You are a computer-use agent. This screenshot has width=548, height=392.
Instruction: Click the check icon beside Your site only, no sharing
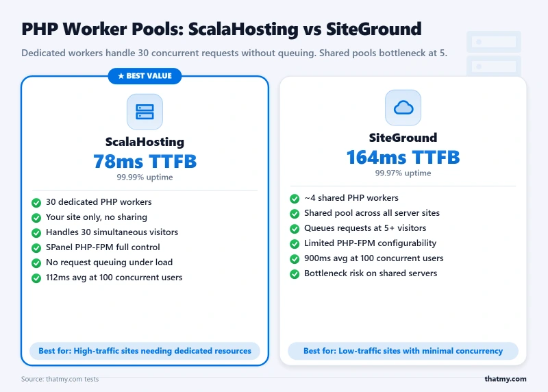pos(36,217)
